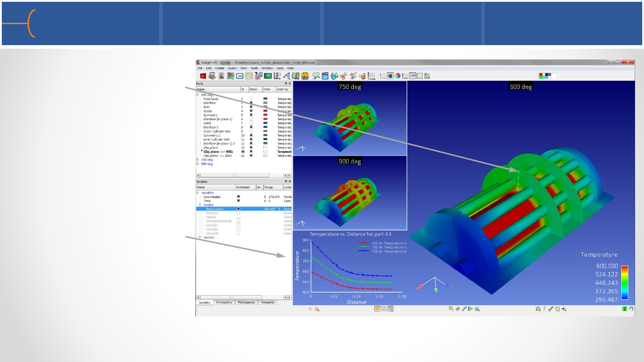Toggle Show checkbox for Symmetry 2
644x362 pixels.
click(x=251, y=135)
